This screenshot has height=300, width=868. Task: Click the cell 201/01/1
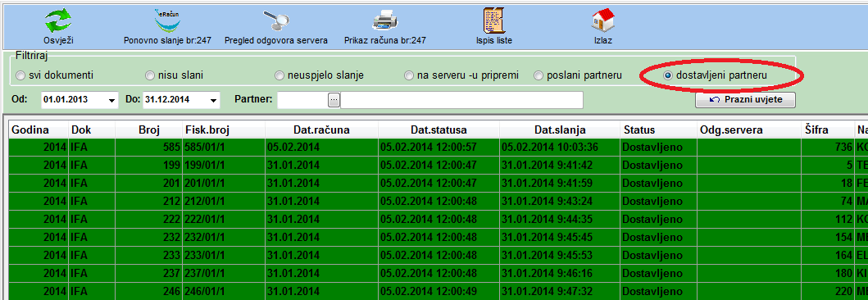point(224,184)
